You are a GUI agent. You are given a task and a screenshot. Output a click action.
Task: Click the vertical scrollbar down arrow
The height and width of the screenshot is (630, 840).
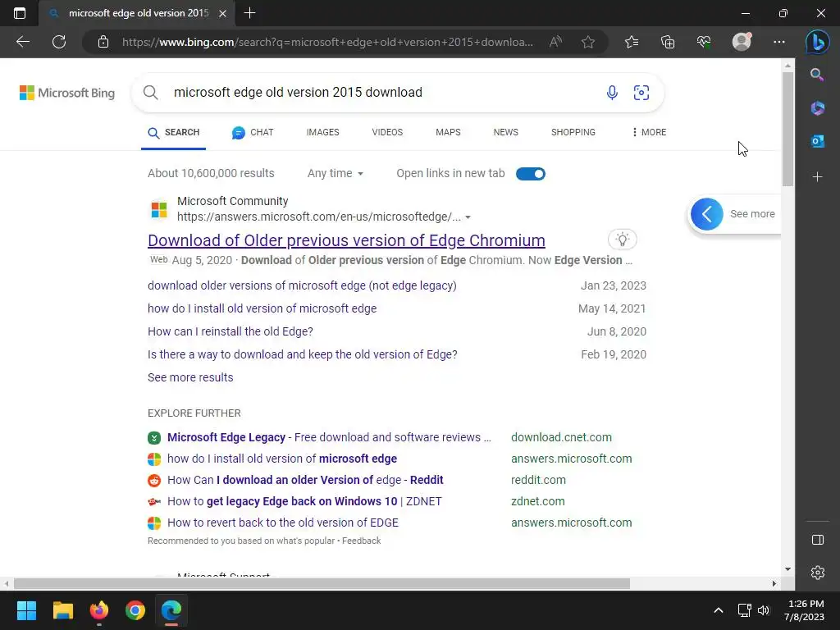pyautogui.click(x=787, y=569)
